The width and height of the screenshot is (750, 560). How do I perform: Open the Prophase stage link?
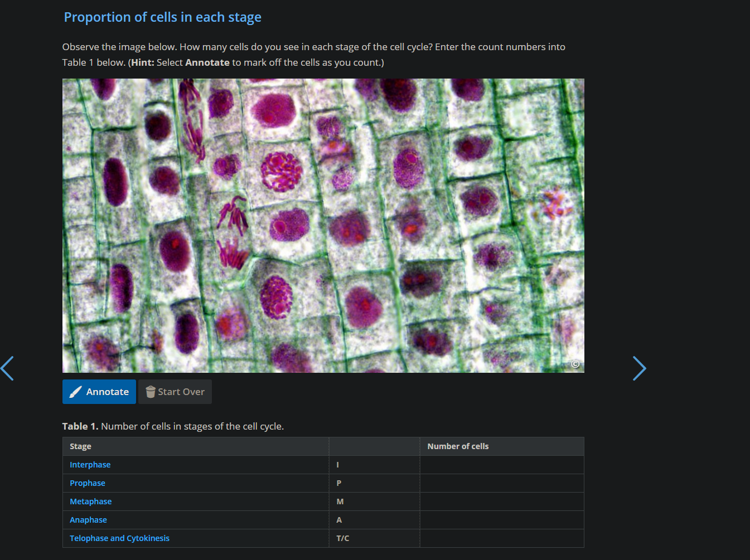87,483
